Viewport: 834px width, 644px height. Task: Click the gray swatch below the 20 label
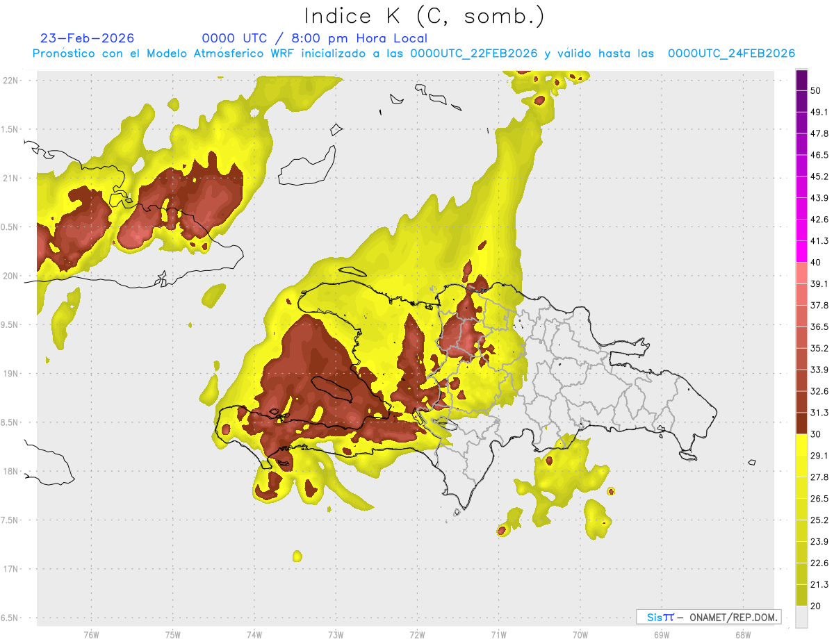802,617
